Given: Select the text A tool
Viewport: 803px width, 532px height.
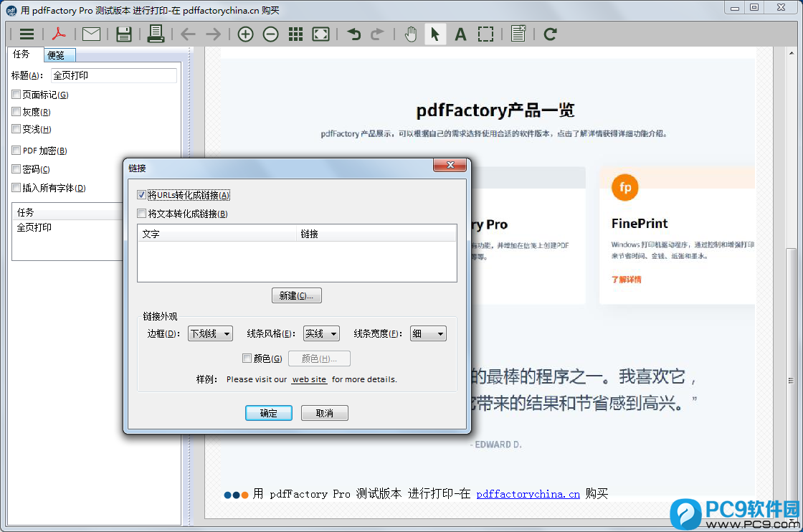Looking at the screenshot, I should click(460, 34).
